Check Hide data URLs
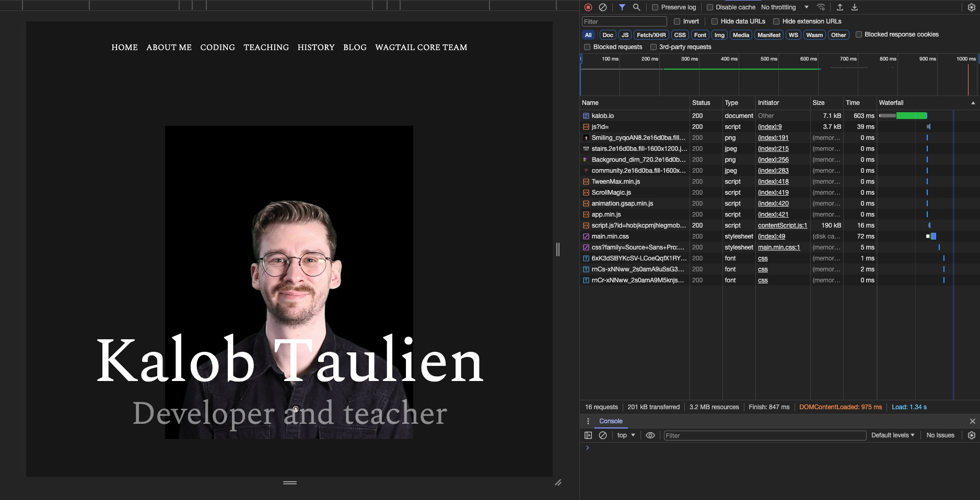 tap(715, 21)
